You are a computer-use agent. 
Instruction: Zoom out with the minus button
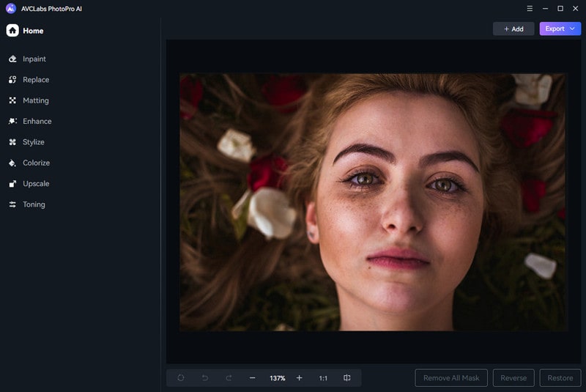coord(253,378)
